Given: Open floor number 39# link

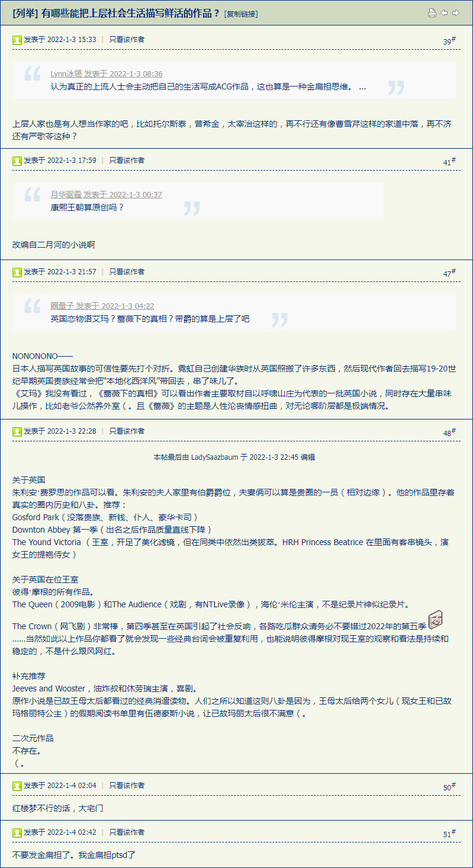Looking at the screenshot, I should (449, 41).
